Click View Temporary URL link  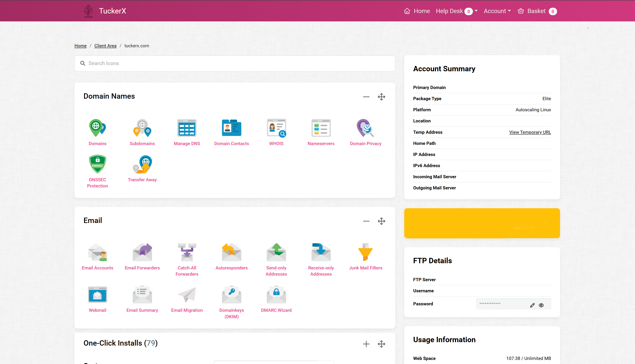click(530, 132)
